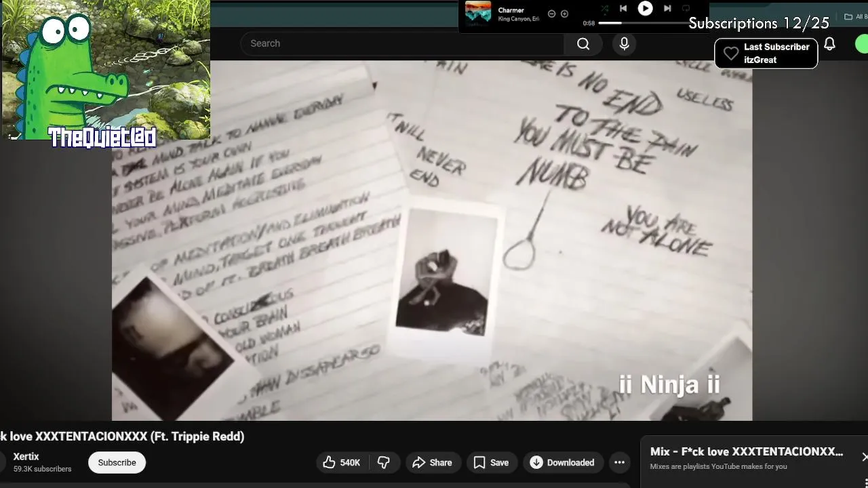
Task: Open the Share dialog for this video
Action: pyautogui.click(x=432, y=462)
